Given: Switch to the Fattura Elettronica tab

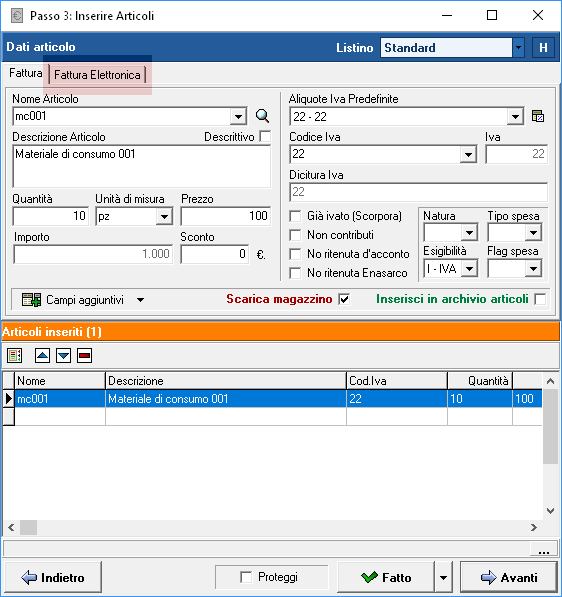Looking at the screenshot, I should [97, 75].
